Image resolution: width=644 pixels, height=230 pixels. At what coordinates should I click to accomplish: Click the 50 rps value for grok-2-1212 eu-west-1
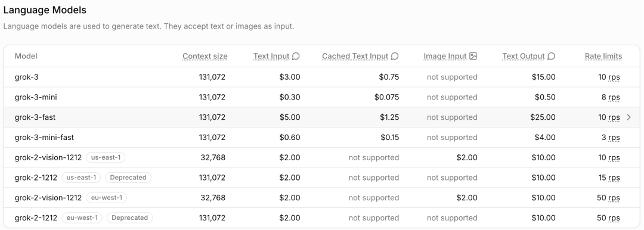click(608, 218)
